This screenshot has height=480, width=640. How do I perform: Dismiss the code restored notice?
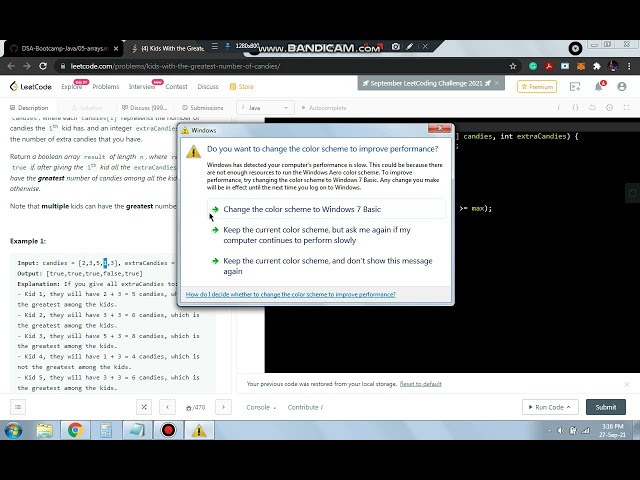(627, 384)
